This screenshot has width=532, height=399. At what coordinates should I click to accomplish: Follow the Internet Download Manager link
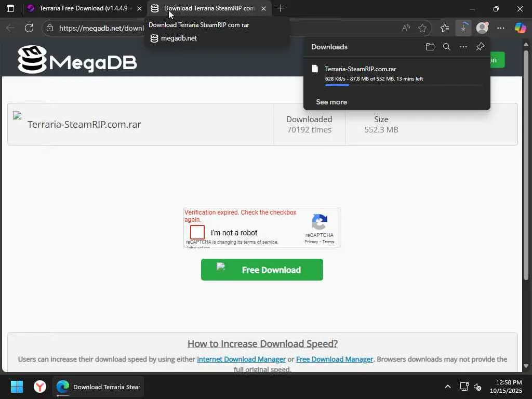[241, 360]
